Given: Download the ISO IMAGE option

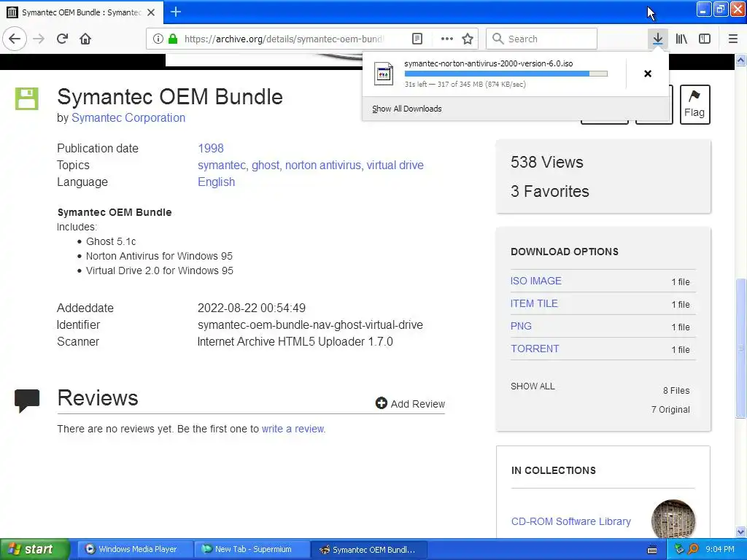Looking at the screenshot, I should pos(536,281).
